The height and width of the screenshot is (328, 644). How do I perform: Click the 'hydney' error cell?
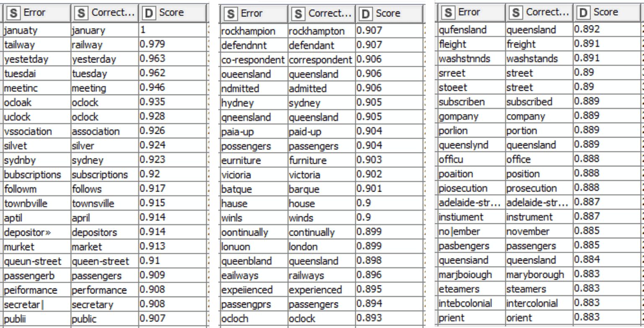click(x=254, y=103)
